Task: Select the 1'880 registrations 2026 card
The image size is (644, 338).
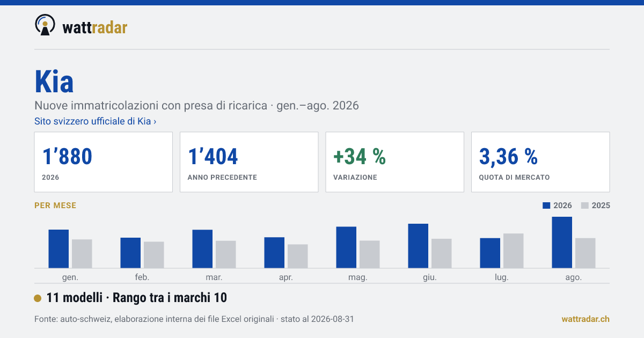Action: coord(104,162)
